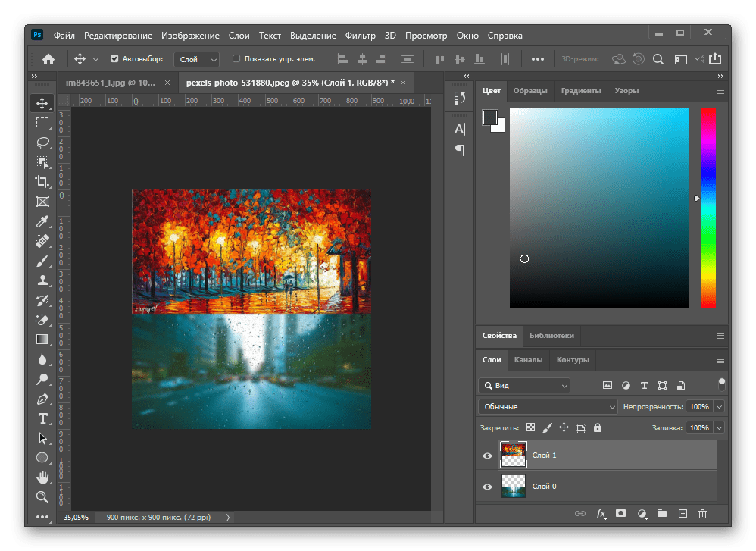Viewport: 756px width, 551px height.
Task: Select the Eyedropper tool
Action: pyautogui.click(x=42, y=221)
